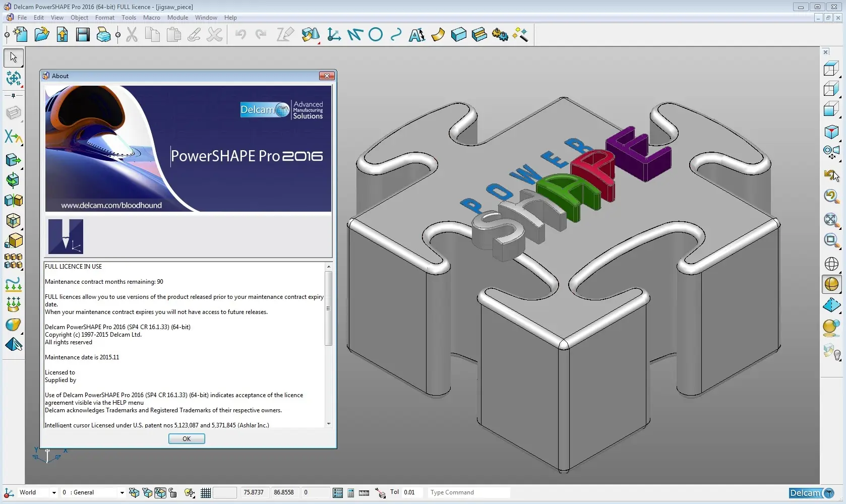Open the Line creation tool icon
Image resolution: width=846 pixels, height=504 pixels.
pyautogui.click(x=355, y=35)
